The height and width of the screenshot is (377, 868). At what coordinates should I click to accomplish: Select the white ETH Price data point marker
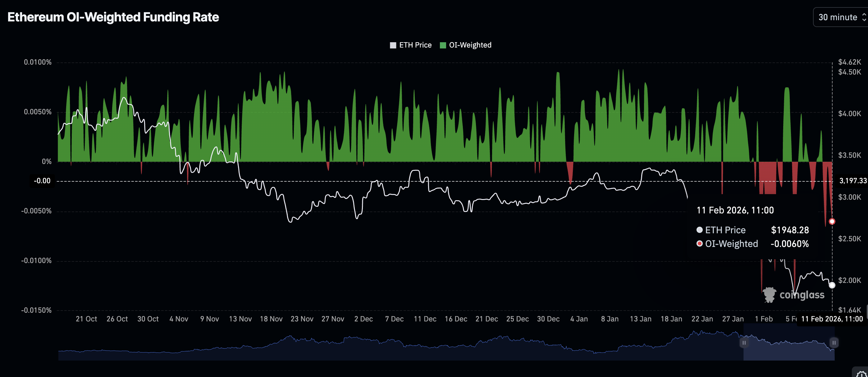click(832, 285)
